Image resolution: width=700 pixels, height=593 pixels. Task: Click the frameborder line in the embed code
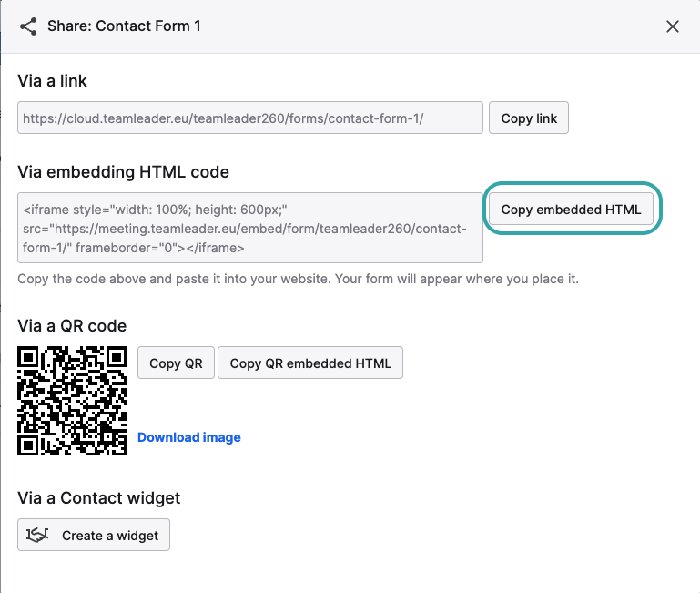(x=134, y=248)
